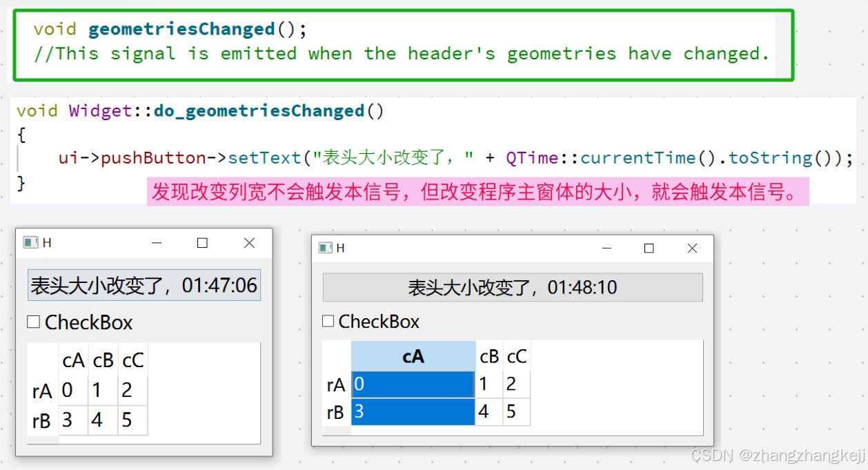The height and width of the screenshot is (470, 868).
Task: Select cell 5 in left window table
Action: [133, 420]
